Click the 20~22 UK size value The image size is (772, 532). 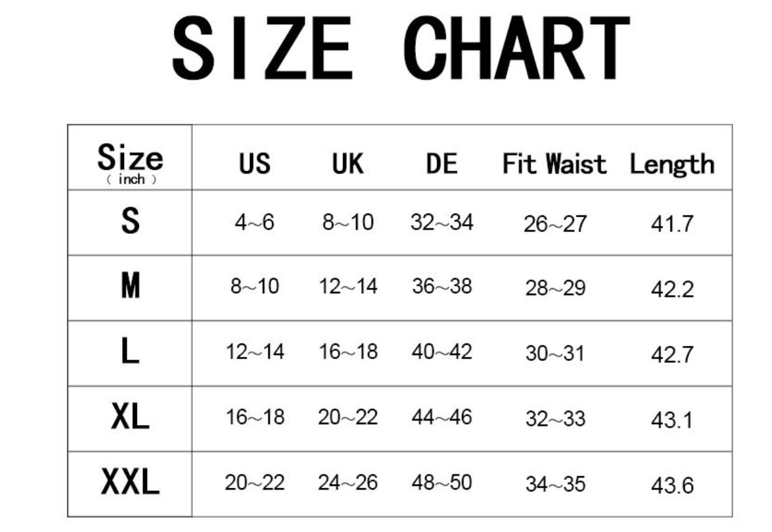pos(347,417)
